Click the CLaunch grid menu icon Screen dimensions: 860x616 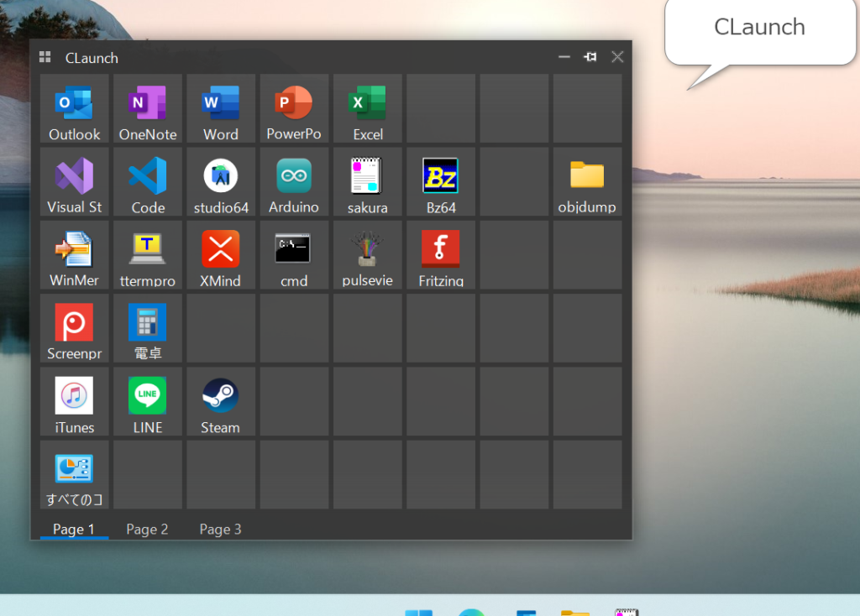pos(45,58)
